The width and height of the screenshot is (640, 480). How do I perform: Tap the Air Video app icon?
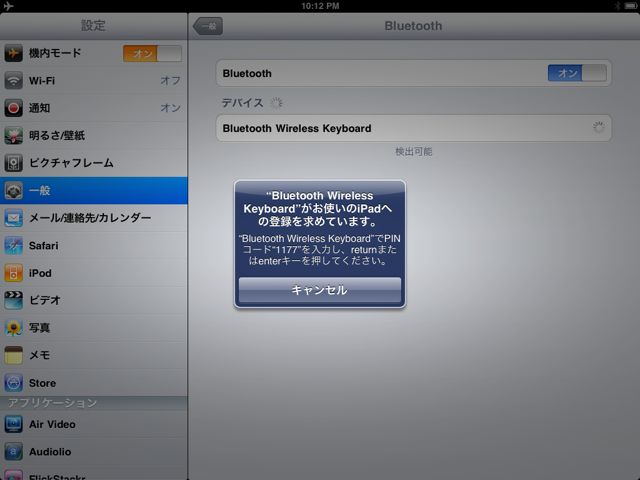[13, 424]
